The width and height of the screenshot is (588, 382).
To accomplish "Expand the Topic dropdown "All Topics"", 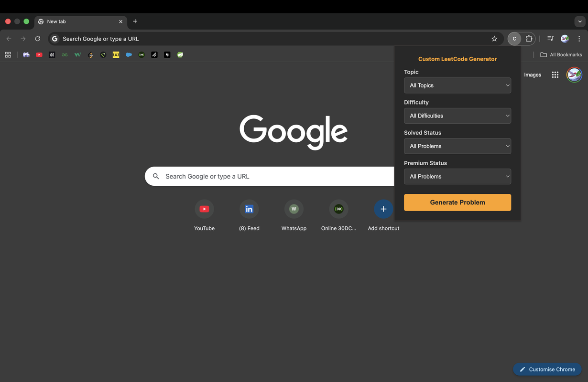I will tap(457, 85).
